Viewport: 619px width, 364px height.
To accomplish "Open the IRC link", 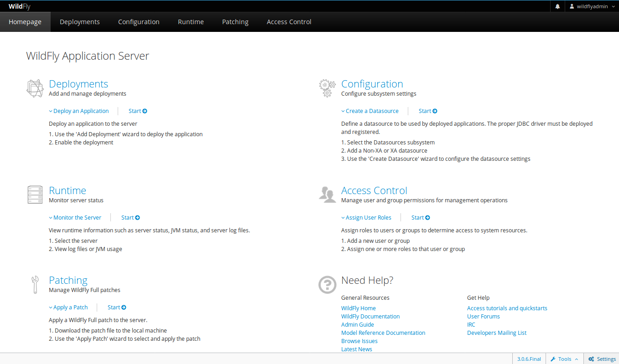I will tap(471, 324).
